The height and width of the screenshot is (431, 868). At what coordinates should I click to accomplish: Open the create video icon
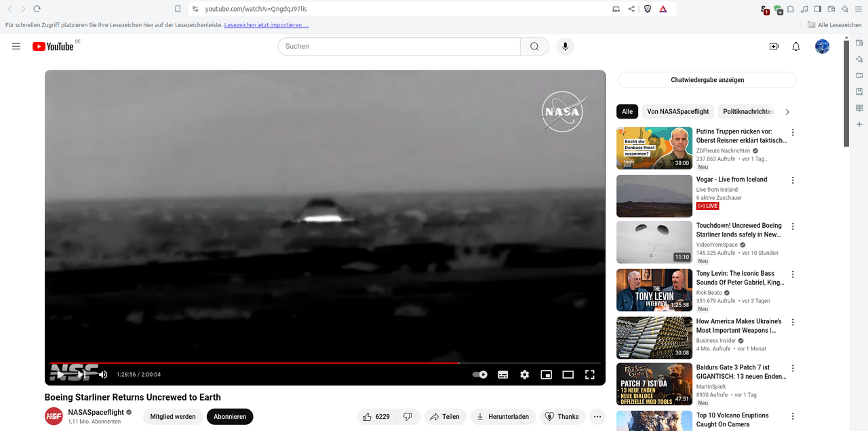pos(774,46)
